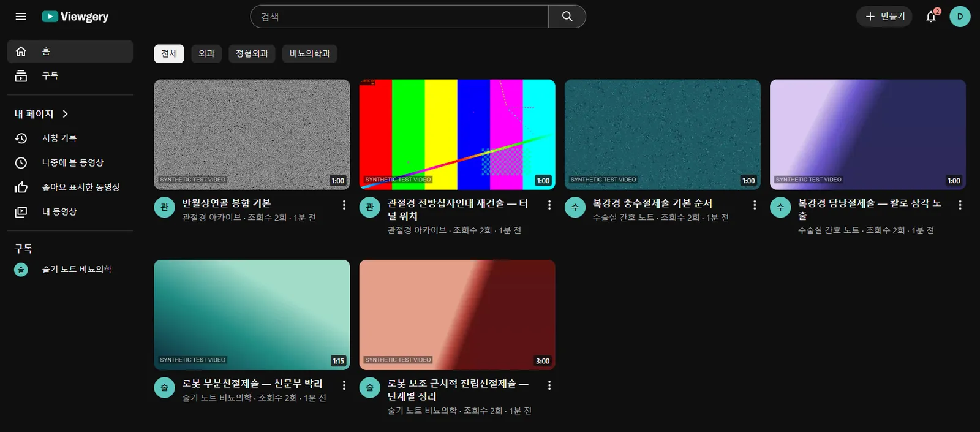Open title 로봇 보조 근치적 전립선절제술 — 단계별 정리
The image size is (980, 432).
[458, 390]
